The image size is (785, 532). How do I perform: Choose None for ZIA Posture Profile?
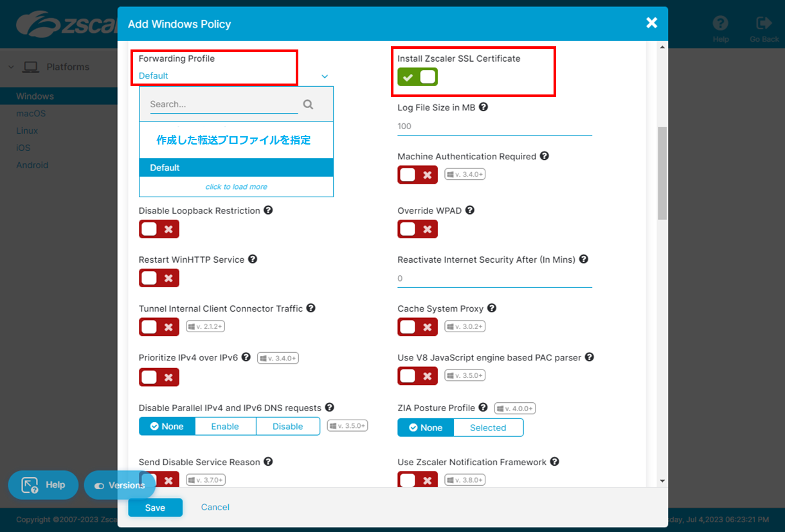pos(426,428)
